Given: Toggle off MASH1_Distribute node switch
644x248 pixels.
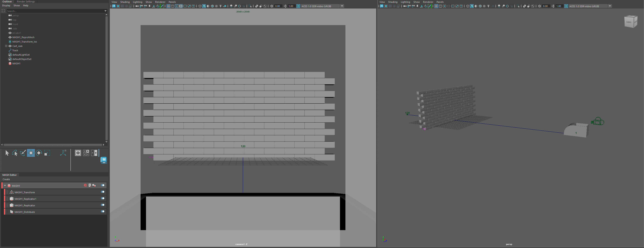Looking at the screenshot, I should [x=102, y=211].
